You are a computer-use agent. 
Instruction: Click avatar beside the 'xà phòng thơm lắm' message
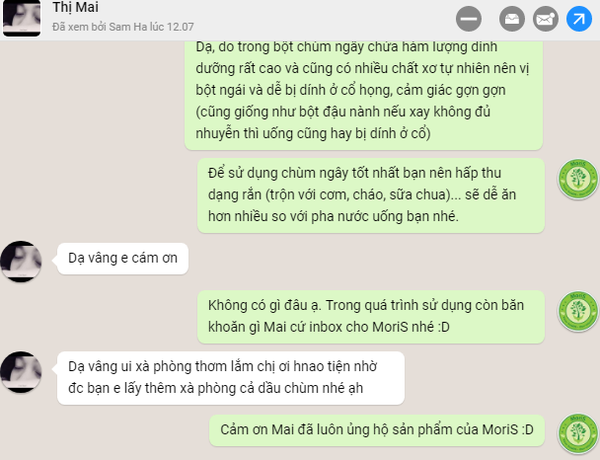point(21,372)
